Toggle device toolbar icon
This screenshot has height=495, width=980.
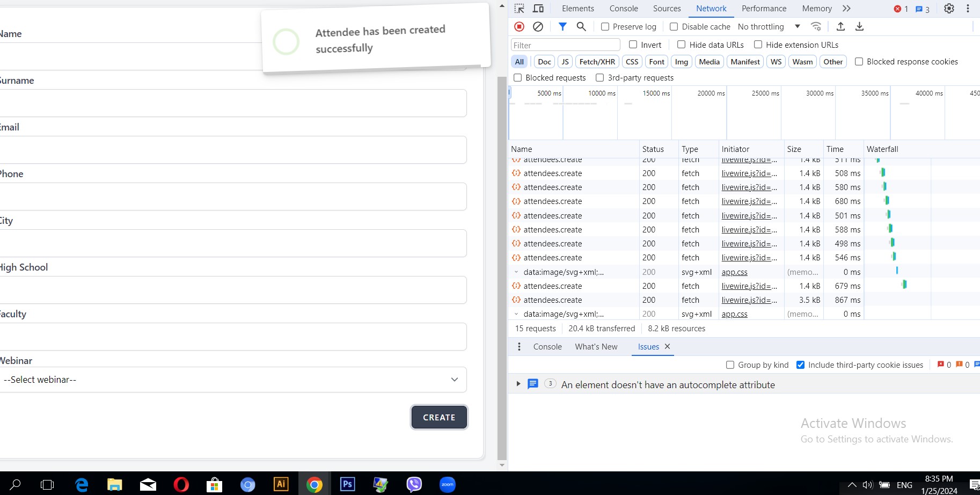point(538,9)
